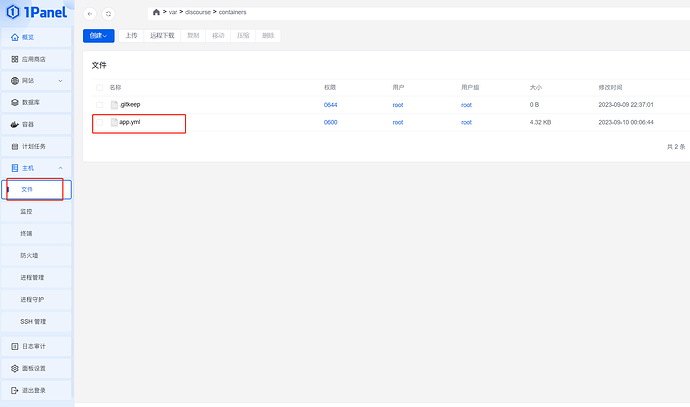
Task: Open 容器 containers section
Action: coord(37,124)
